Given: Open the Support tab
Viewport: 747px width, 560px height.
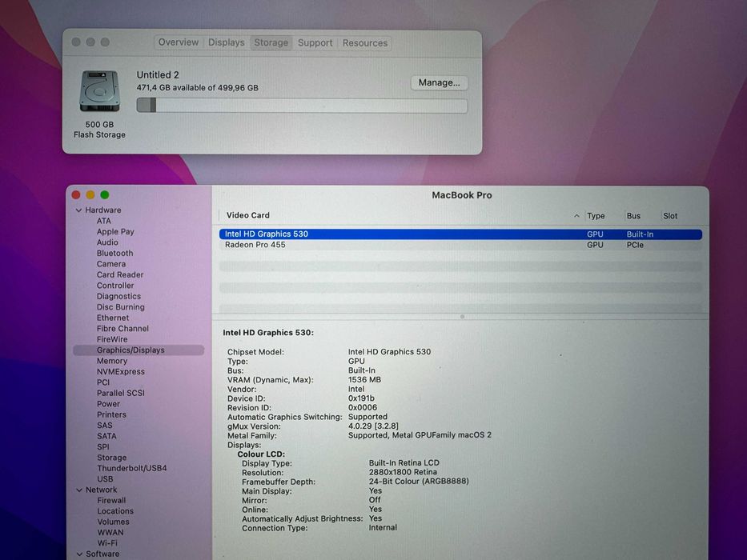Looking at the screenshot, I should click(315, 43).
